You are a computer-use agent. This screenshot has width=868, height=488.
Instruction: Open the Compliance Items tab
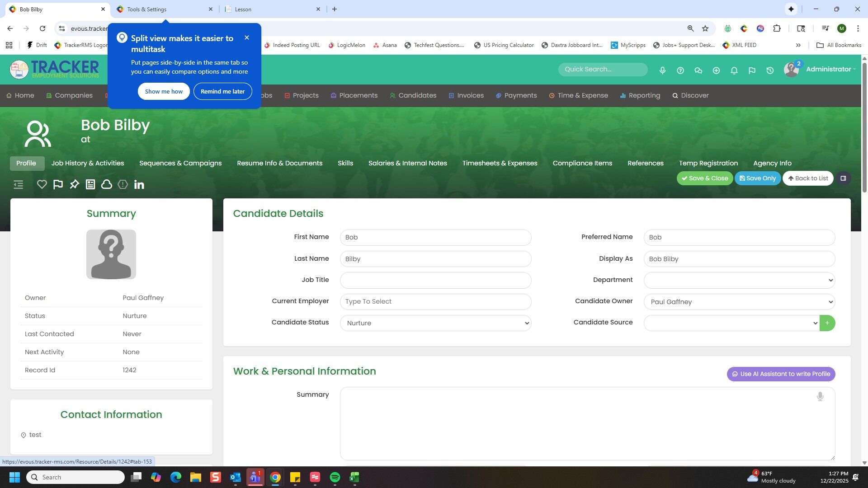(582, 163)
